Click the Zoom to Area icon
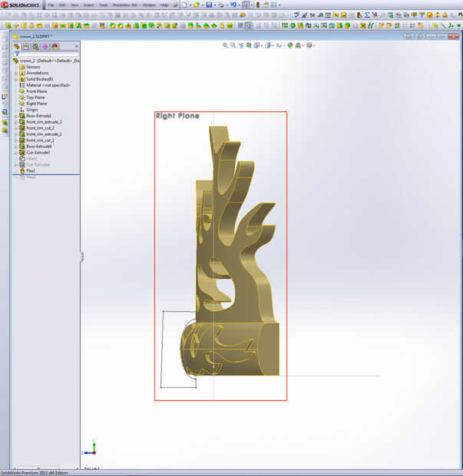 click(x=233, y=45)
